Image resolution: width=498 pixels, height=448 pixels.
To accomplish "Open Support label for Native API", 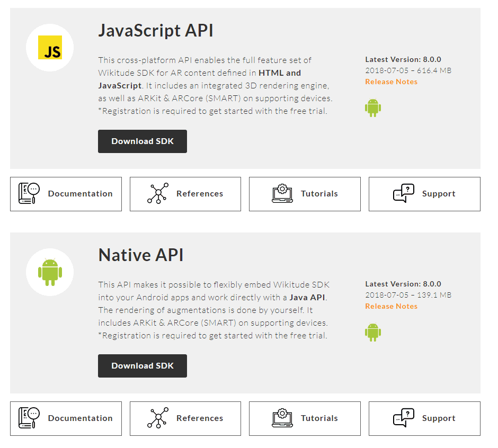I will coord(439,418).
